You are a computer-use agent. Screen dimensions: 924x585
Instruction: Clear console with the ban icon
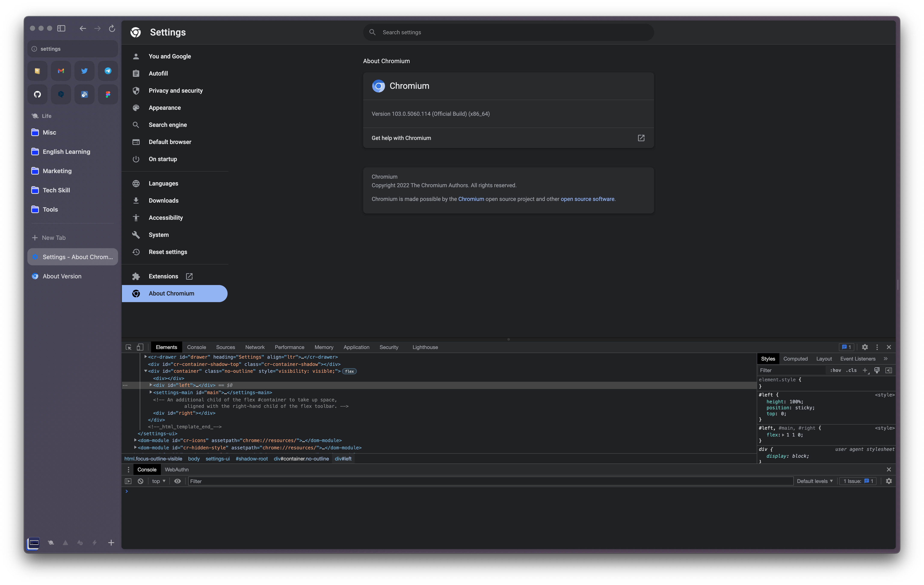pos(141,481)
